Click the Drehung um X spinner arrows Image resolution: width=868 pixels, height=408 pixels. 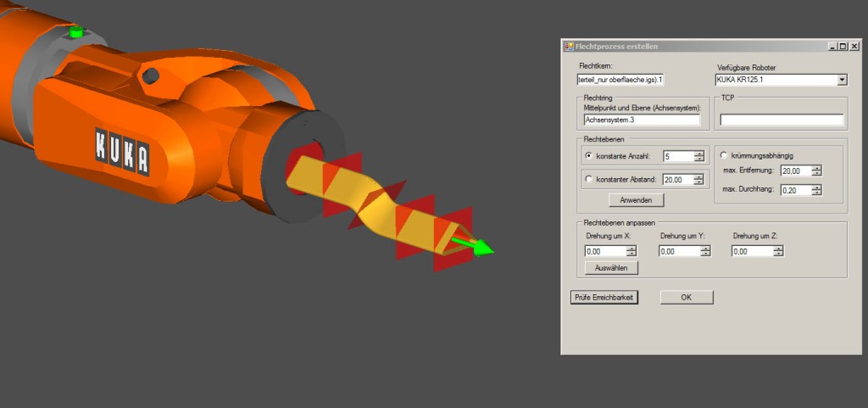(x=632, y=251)
